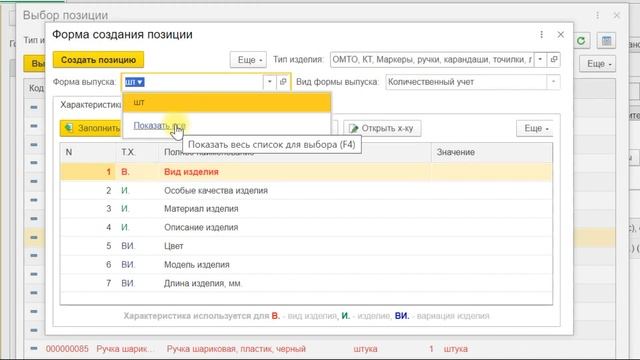Open the Тип изделия item via open icon

[553, 60]
